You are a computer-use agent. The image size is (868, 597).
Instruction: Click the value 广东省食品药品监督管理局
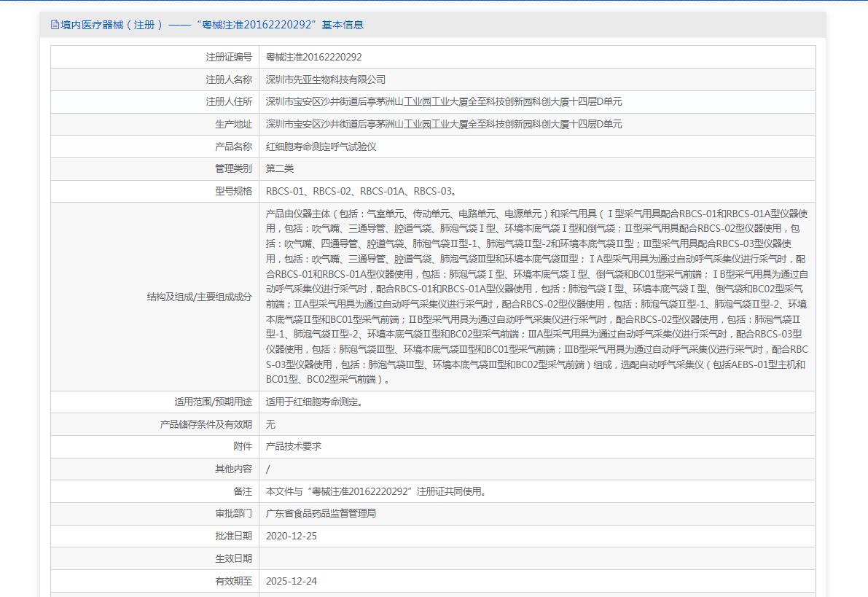321,514
